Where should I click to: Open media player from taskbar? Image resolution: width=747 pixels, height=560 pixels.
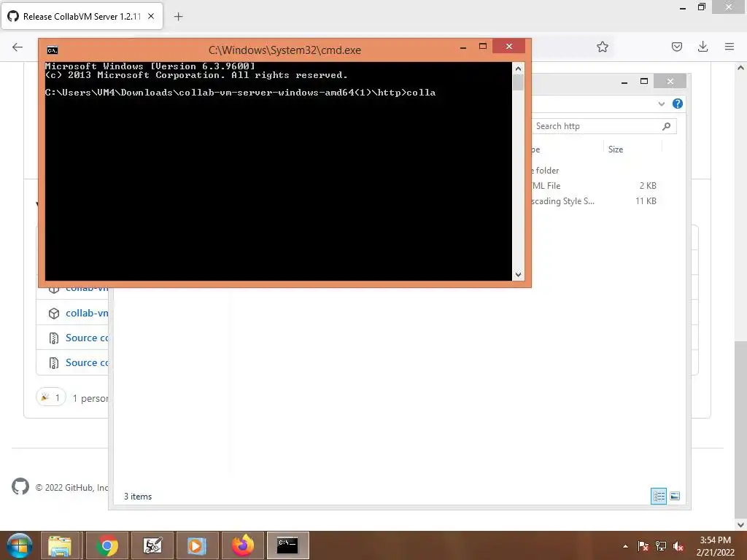pos(196,545)
